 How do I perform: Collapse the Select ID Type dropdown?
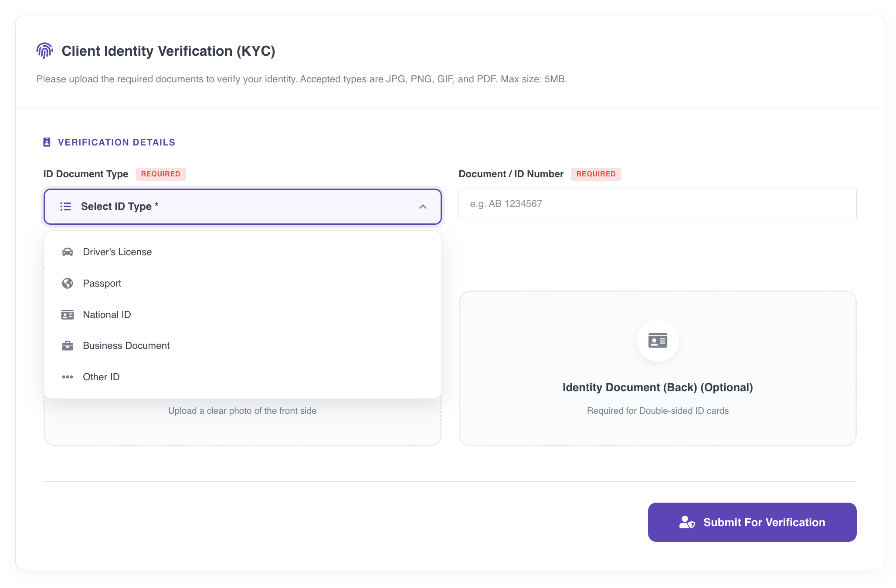422,206
